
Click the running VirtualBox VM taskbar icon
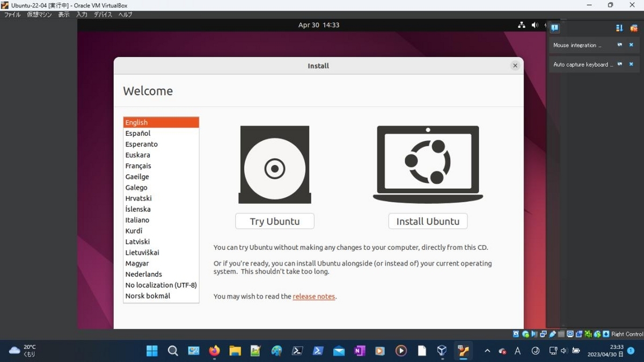tap(463, 351)
